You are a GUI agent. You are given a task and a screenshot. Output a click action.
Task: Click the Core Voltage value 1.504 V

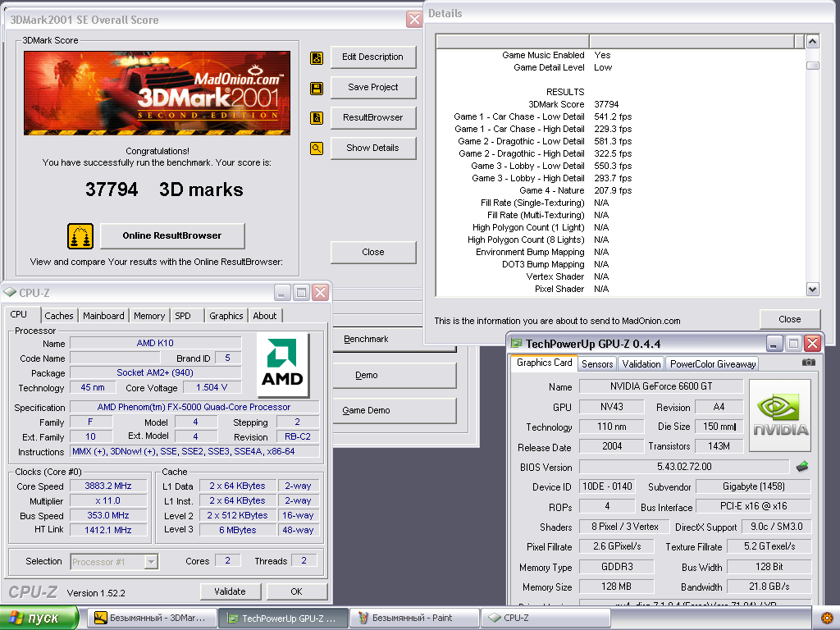tap(212, 387)
